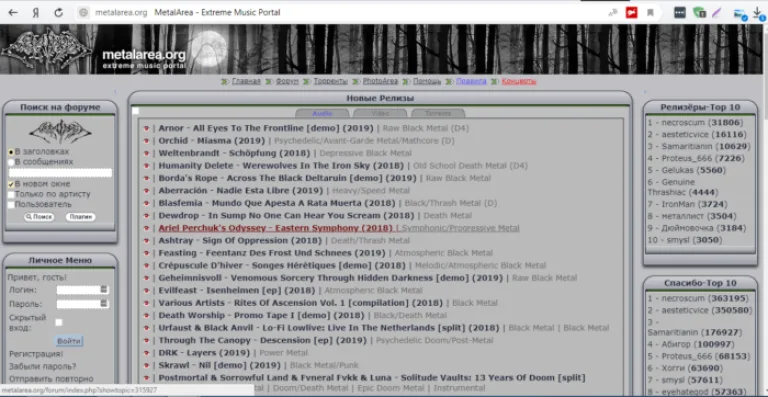Open Хогги in Спасибо-Top 10 list
The width and height of the screenshot is (768, 397).
[x=672, y=368]
